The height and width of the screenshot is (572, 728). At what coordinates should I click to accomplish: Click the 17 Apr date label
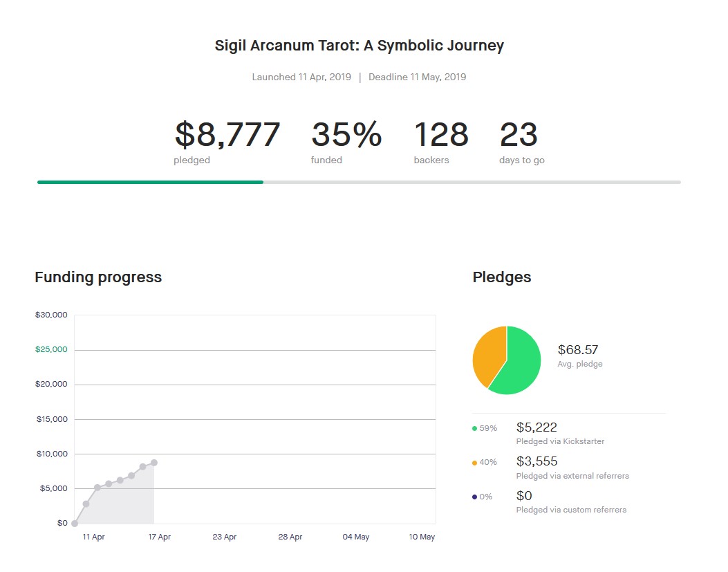159,537
